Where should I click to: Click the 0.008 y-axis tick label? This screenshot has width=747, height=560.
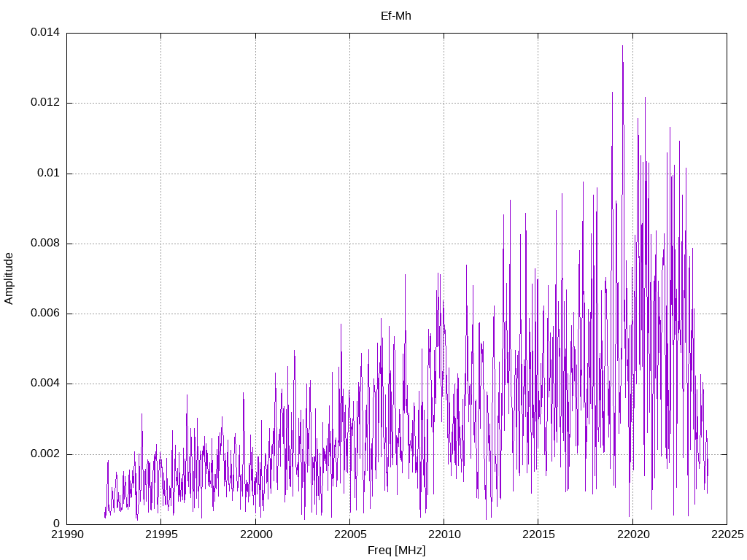45,244
